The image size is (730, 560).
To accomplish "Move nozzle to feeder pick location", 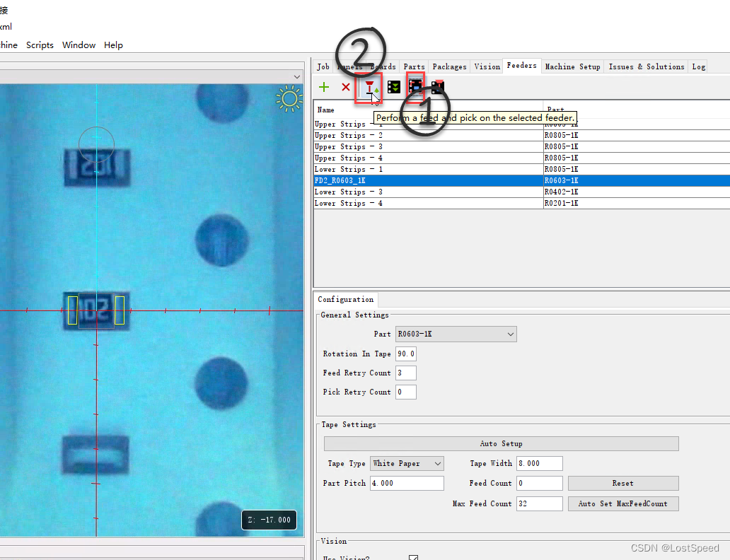I will pyautogui.click(x=438, y=87).
